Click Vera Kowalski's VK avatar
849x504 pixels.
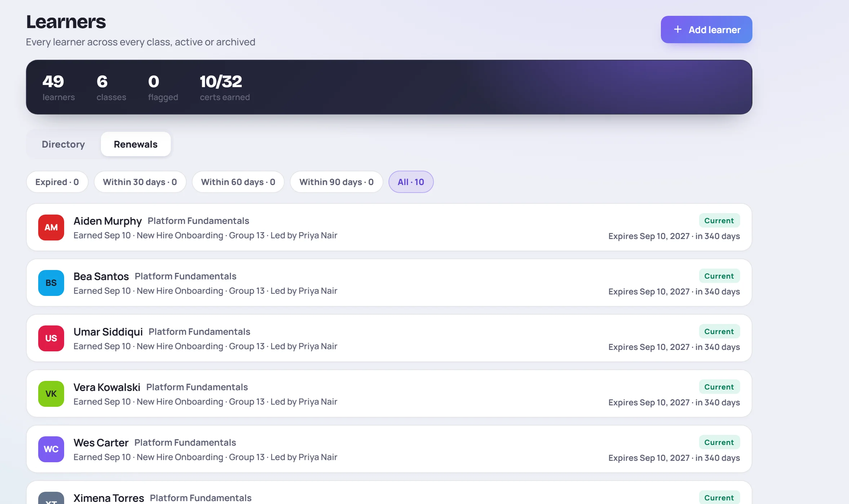tap(51, 394)
